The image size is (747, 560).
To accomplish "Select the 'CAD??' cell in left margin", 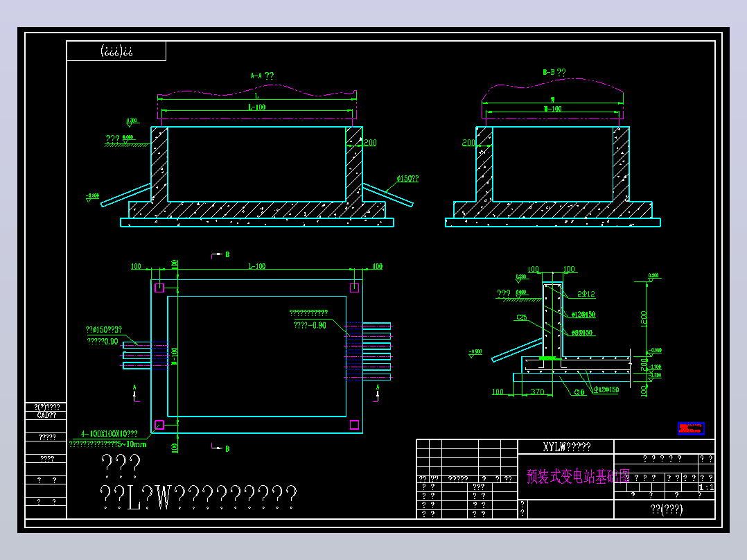I will click(x=46, y=415).
